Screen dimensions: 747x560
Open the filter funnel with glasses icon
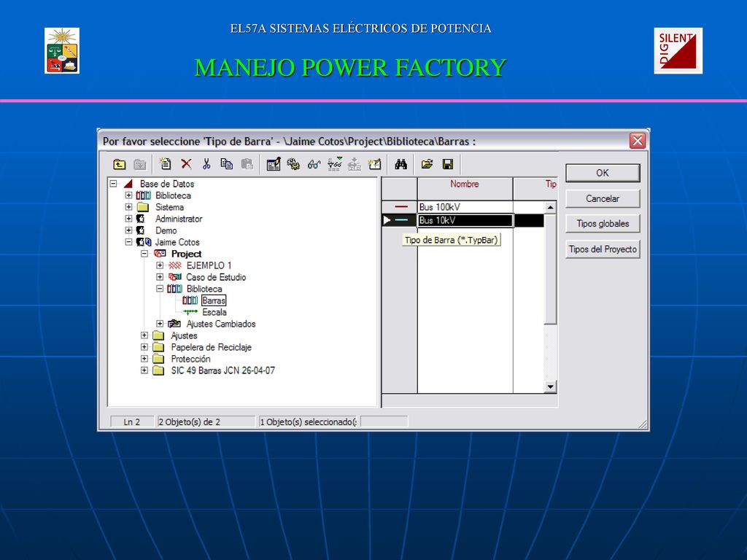(x=334, y=164)
